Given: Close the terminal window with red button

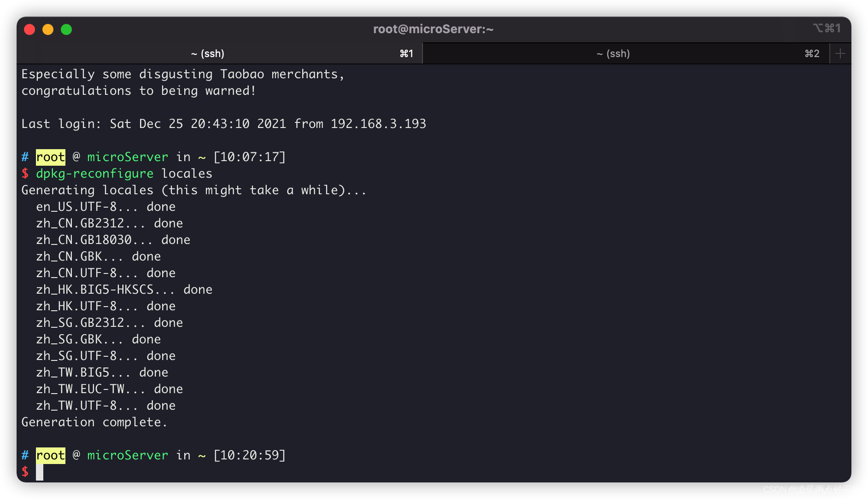Looking at the screenshot, I should [29, 29].
